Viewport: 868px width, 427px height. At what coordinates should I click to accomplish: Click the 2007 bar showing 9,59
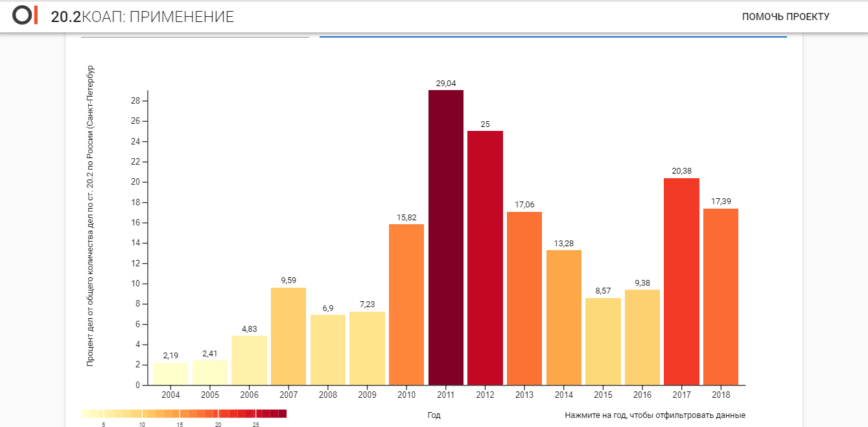[288, 336]
